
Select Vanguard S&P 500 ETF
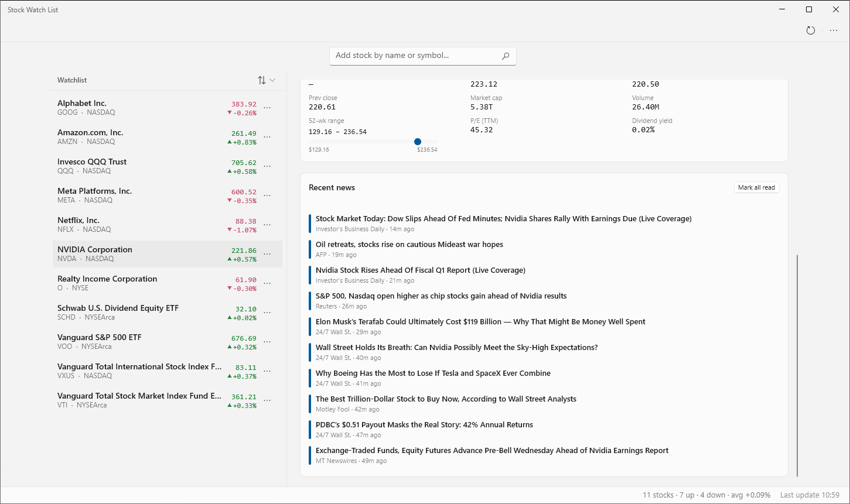click(x=168, y=342)
